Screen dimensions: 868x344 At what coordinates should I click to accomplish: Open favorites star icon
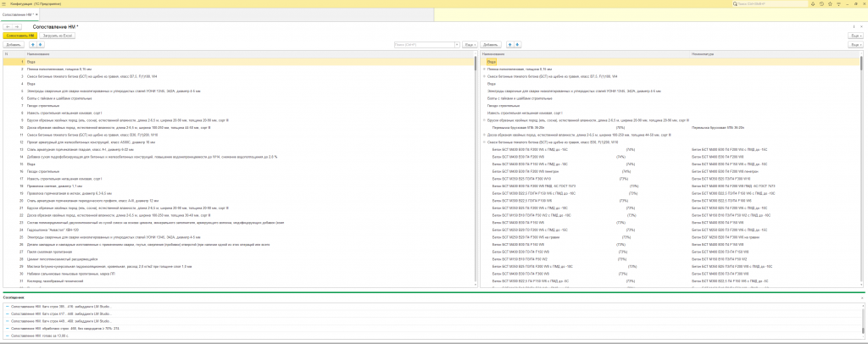(830, 3)
